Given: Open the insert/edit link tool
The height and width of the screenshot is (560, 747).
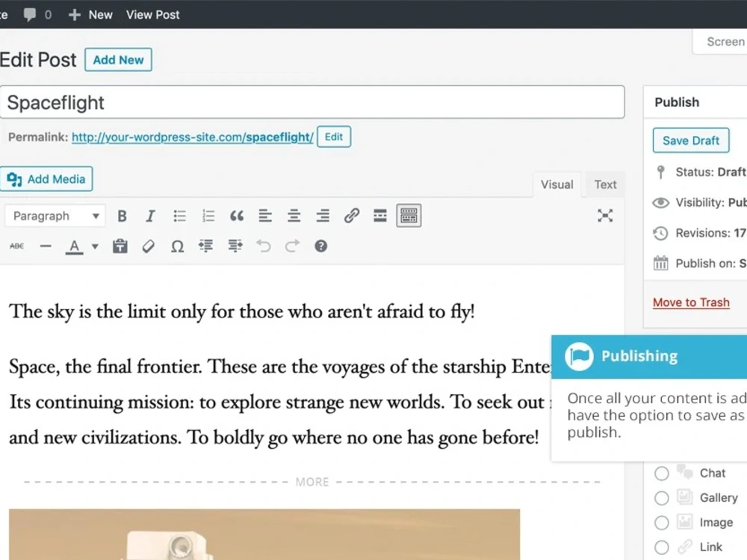Looking at the screenshot, I should point(352,217).
